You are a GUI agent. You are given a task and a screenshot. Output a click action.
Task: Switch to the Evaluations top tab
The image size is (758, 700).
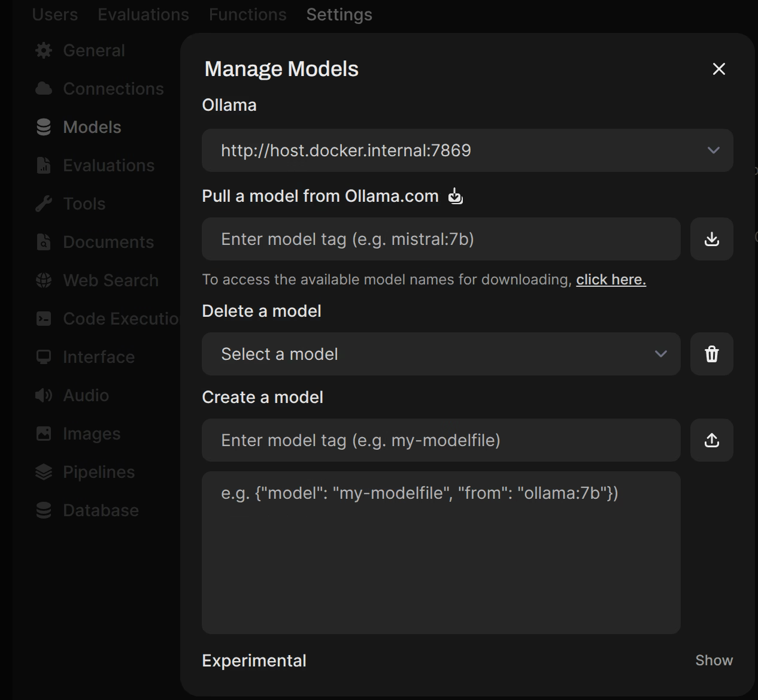144,14
